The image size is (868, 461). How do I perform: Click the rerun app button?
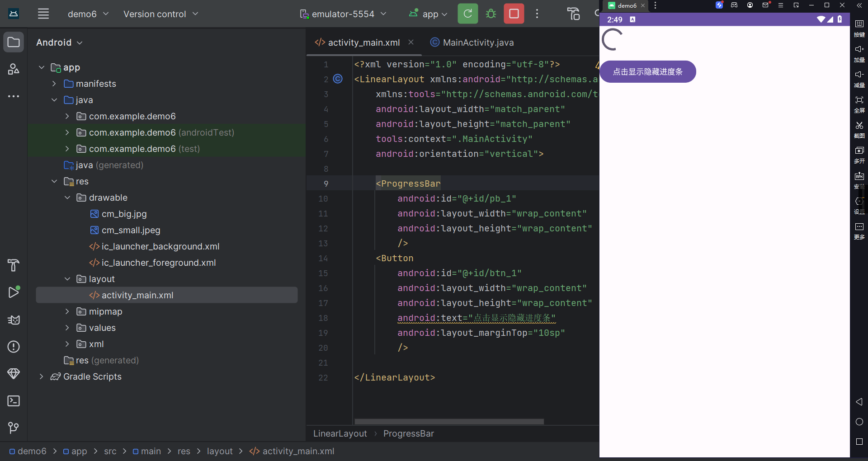[x=468, y=14]
